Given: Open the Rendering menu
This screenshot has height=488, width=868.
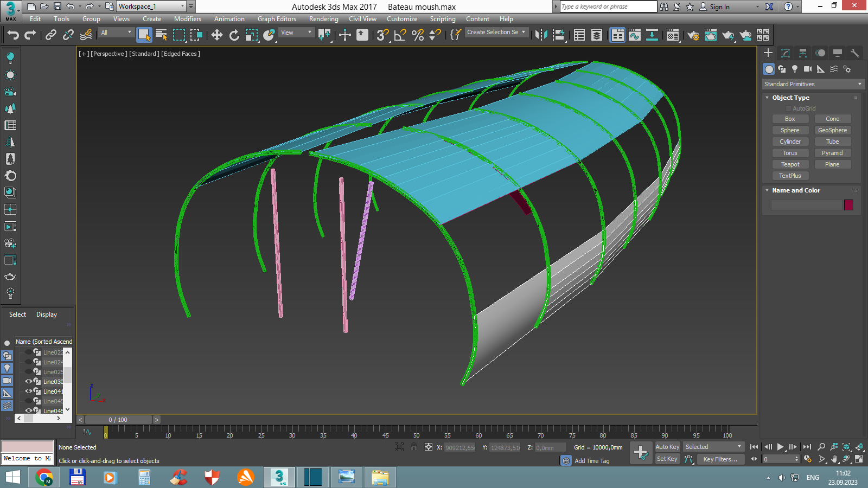Looking at the screenshot, I should tap(323, 19).
